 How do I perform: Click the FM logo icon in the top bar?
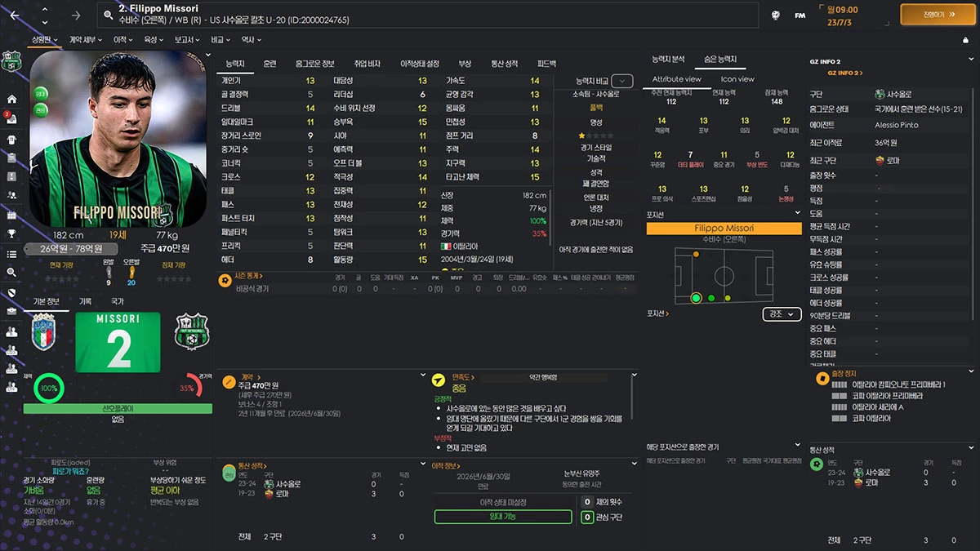pyautogui.click(x=800, y=14)
